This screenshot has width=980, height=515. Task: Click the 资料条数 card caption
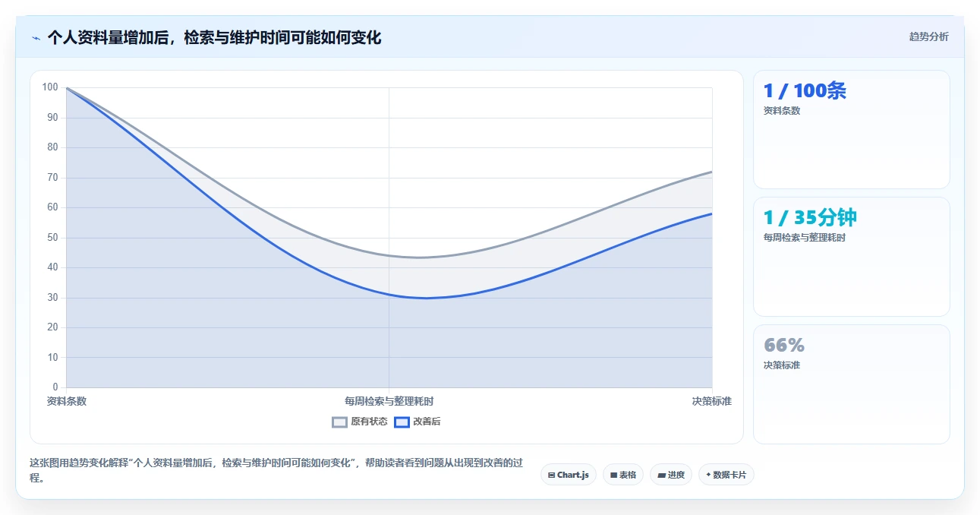[x=782, y=111]
